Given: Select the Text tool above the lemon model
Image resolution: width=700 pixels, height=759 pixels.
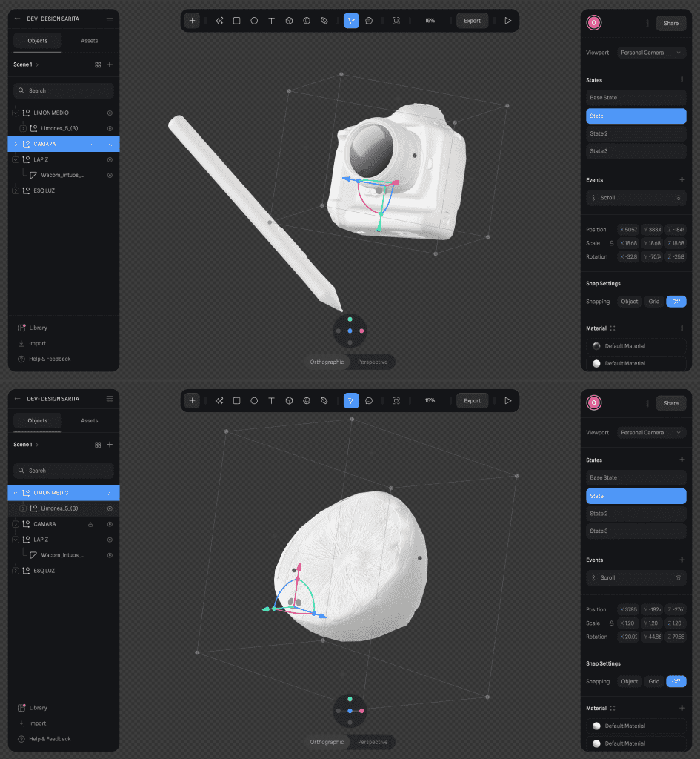Looking at the screenshot, I should coord(271,401).
